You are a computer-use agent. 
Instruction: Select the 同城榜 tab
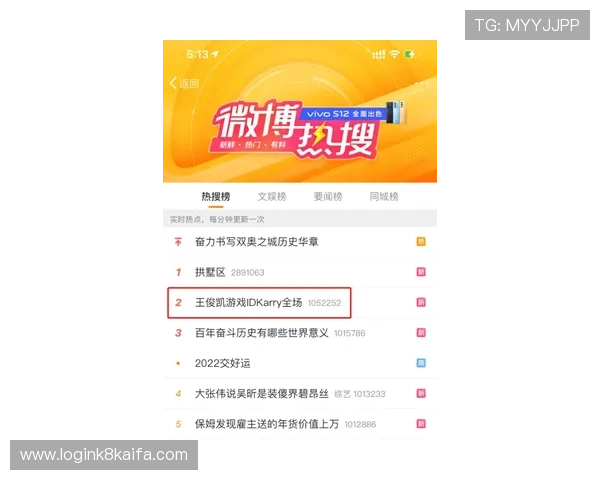click(384, 197)
